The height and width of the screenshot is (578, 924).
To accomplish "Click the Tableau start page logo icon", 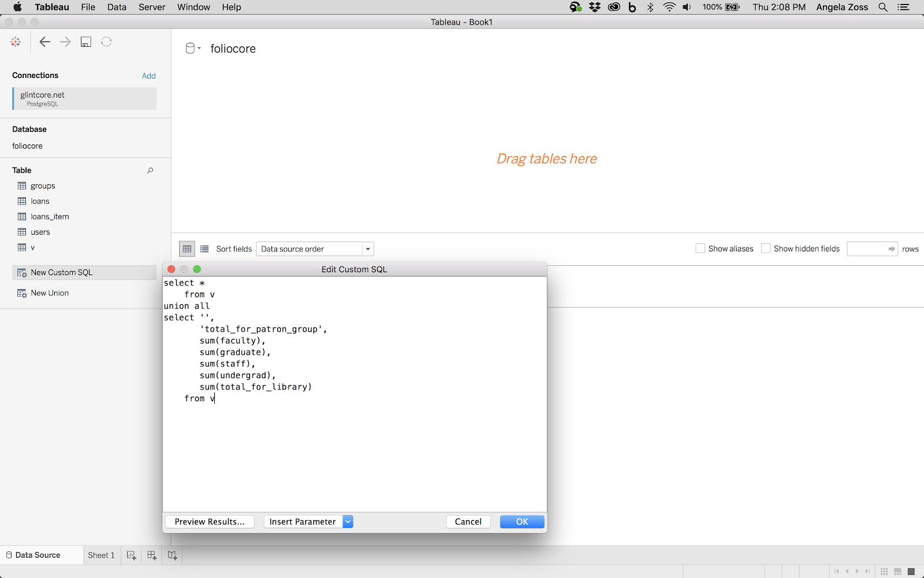I will [16, 42].
